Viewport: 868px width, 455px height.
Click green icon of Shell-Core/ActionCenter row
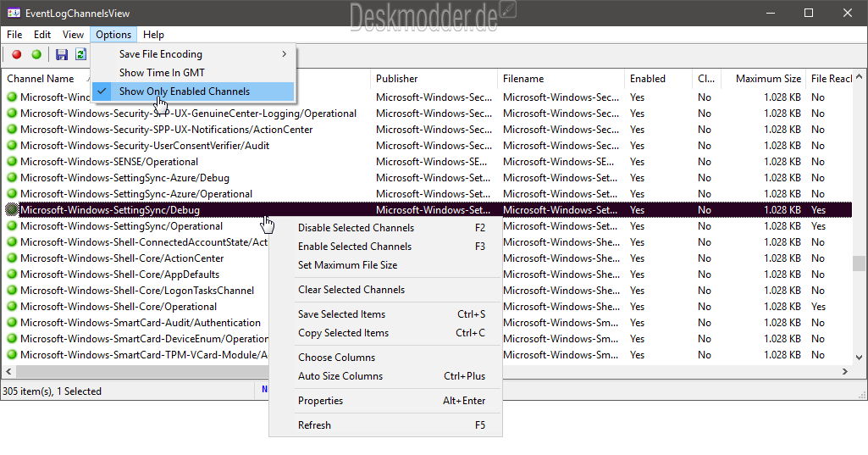12,258
